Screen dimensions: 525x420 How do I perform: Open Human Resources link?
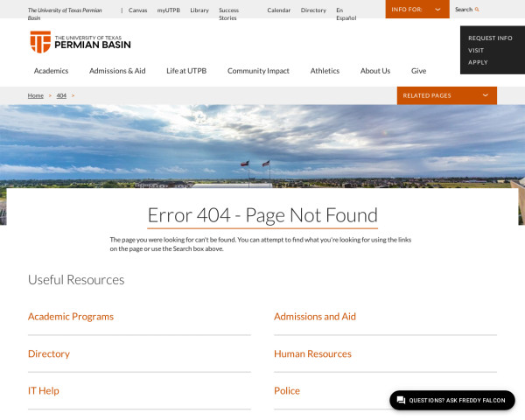pyautogui.click(x=312, y=353)
